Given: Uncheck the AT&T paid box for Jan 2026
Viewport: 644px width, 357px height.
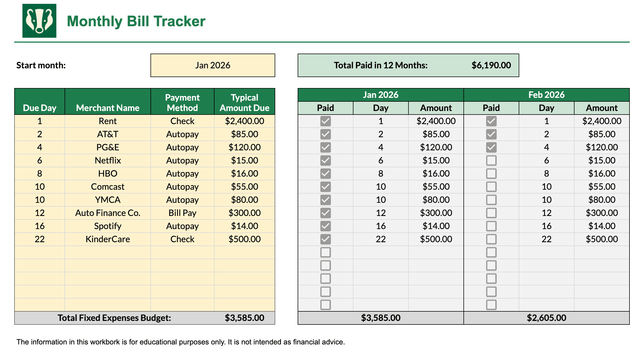Looking at the screenshot, I should pyautogui.click(x=326, y=134).
